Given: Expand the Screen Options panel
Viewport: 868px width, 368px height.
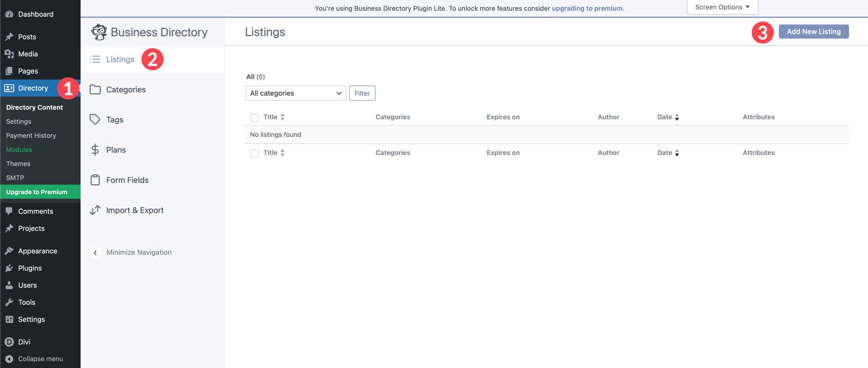Looking at the screenshot, I should click(722, 7).
